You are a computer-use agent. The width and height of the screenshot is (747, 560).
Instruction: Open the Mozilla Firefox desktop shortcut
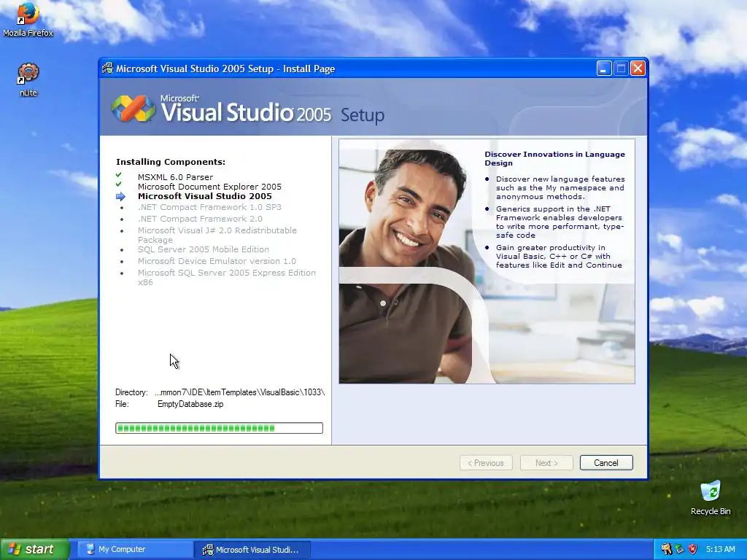(x=28, y=19)
